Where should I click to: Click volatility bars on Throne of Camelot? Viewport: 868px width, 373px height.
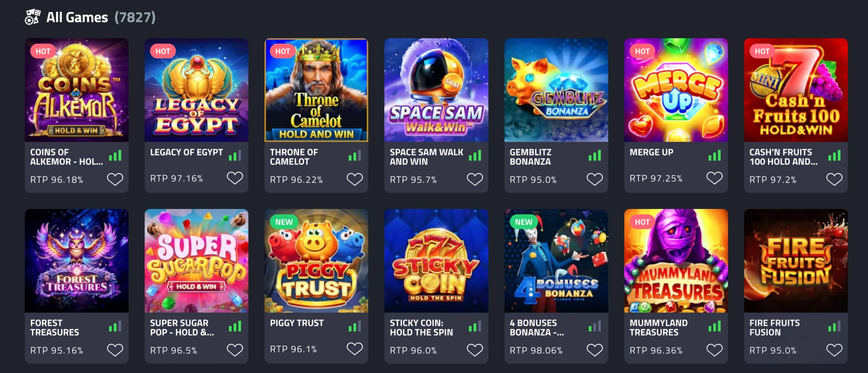(x=355, y=156)
